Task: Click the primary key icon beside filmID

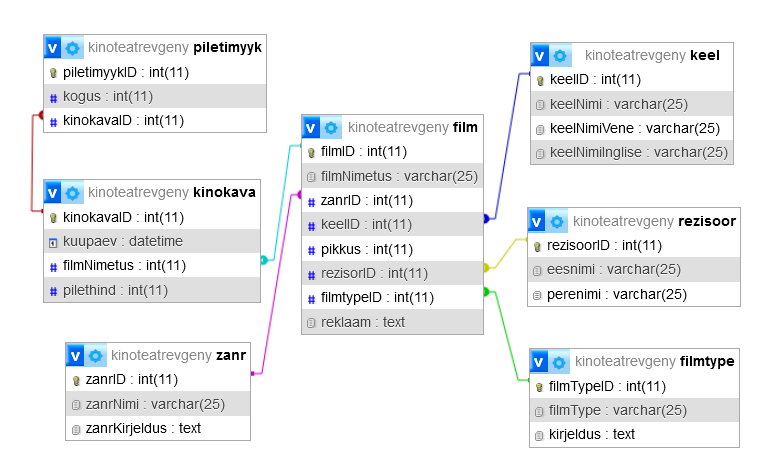Action: pyautogui.click(x=311, y=152)
